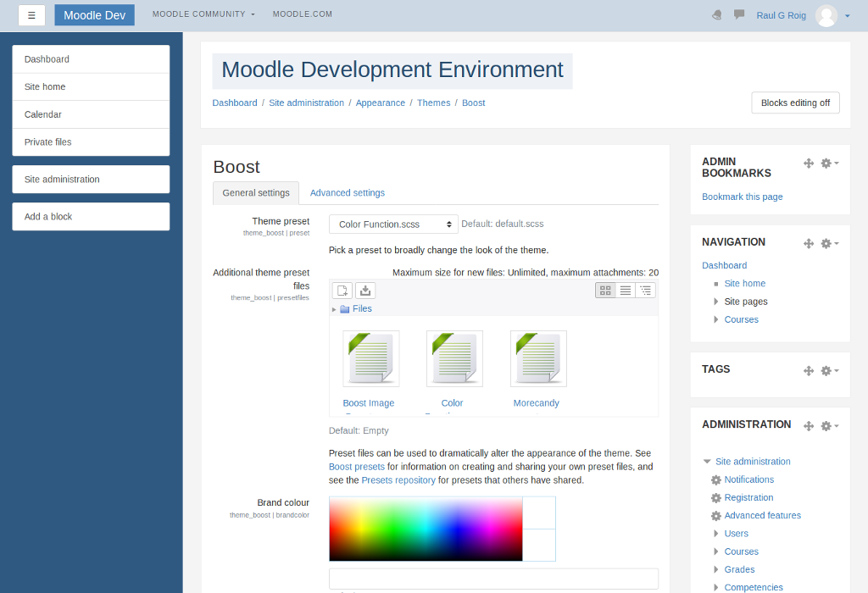Switch file manager to tree view
This screenshot has width=868, height=593.
point(645,291)
